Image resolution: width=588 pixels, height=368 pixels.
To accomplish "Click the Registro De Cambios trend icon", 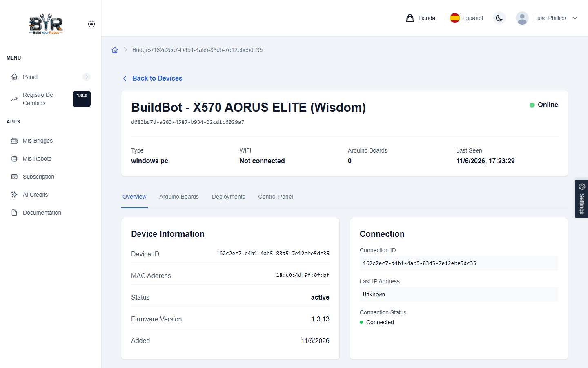I will tap(14, 99).
